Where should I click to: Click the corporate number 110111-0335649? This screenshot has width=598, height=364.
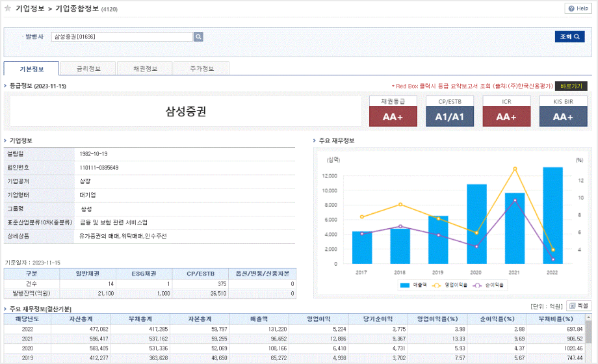pos(99,168)
